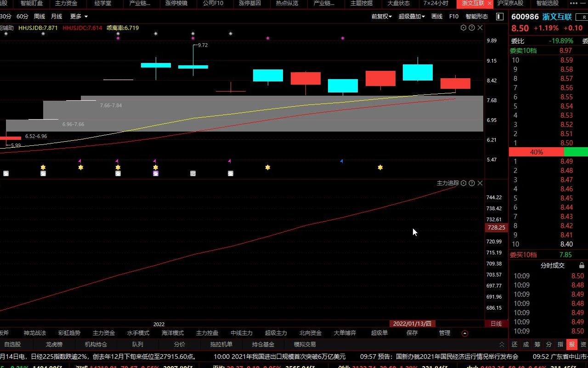This screenshot has height=368, width=588.
Task: Open settings hexagon of 主力追踪 pane
Action: [464, 183]
